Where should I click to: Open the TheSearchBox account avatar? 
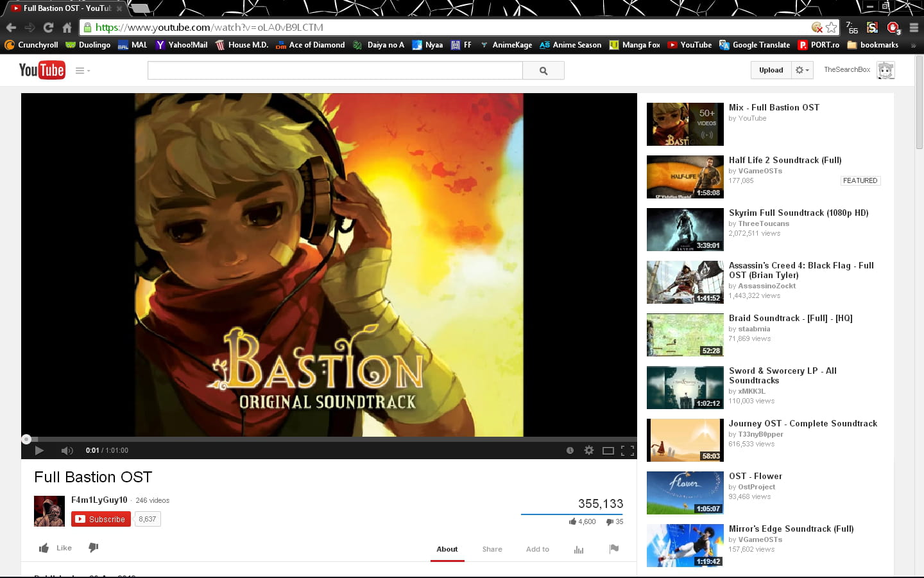pyautogui.click(x=886, y=70)
